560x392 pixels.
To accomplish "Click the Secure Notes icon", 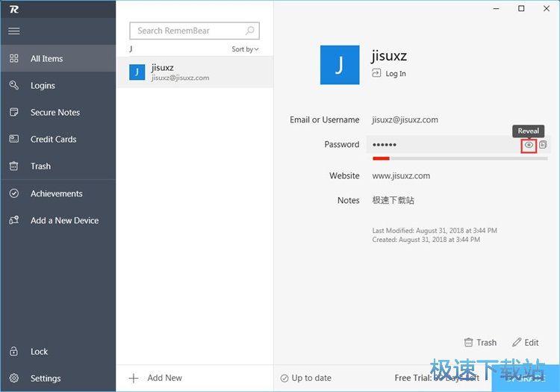I will click(14, 112).
